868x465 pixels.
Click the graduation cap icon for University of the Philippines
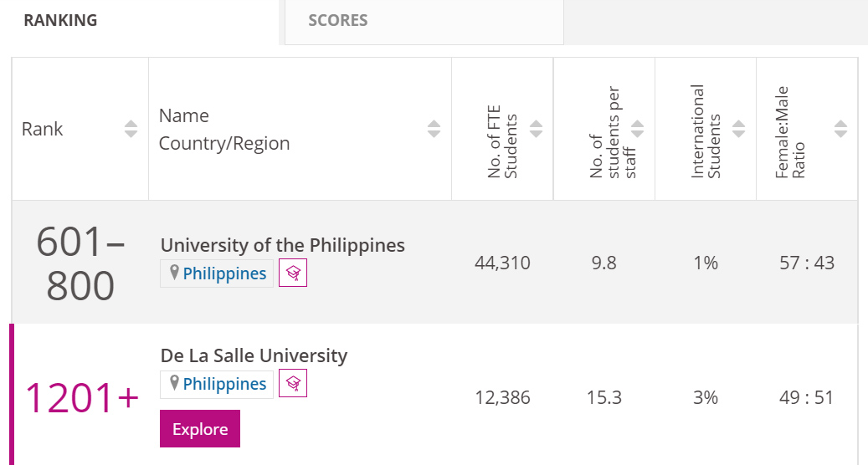click(x=293, y=273)
